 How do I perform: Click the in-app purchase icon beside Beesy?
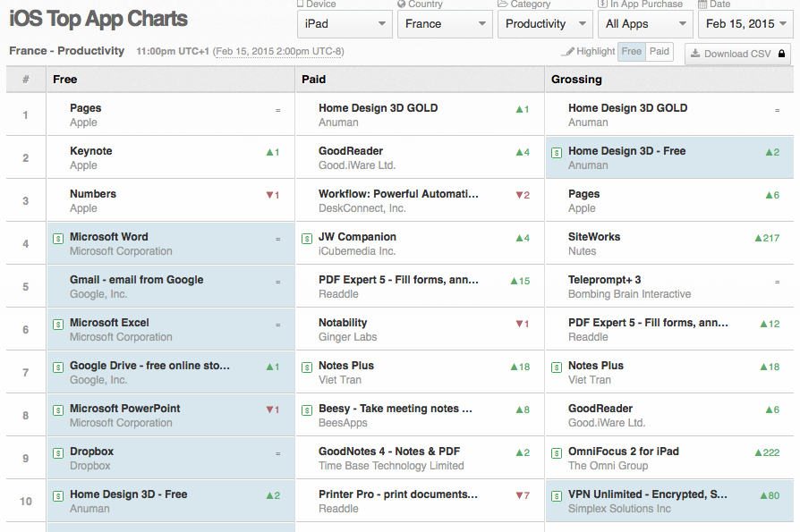point(307,410)
